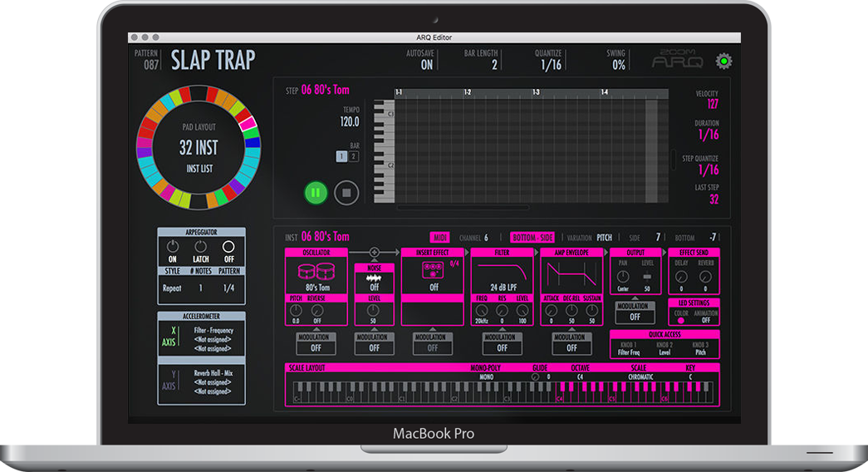This screenshot has width=868, height=472.
Task: Turn the Arpeggiator ON power switch
Action: [173, 246]
